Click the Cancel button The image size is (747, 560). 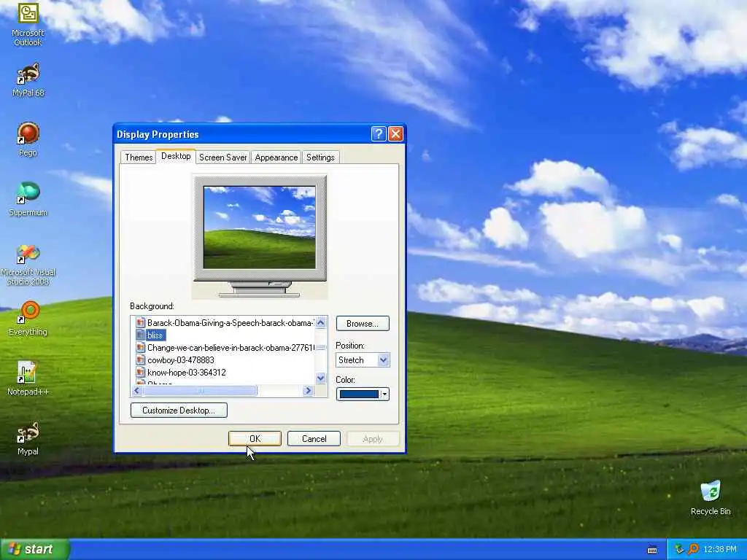[314, 438]
